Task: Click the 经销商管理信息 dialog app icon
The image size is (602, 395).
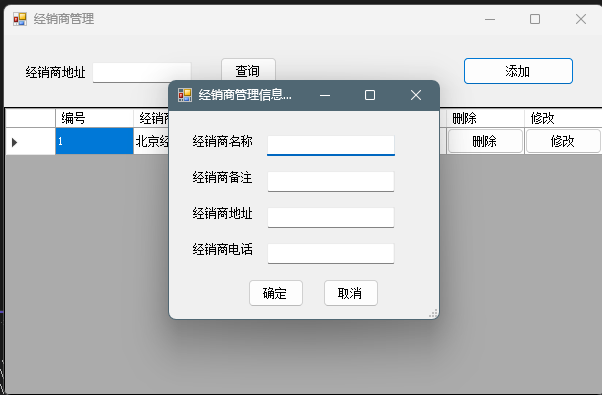Action: (185, 95)
